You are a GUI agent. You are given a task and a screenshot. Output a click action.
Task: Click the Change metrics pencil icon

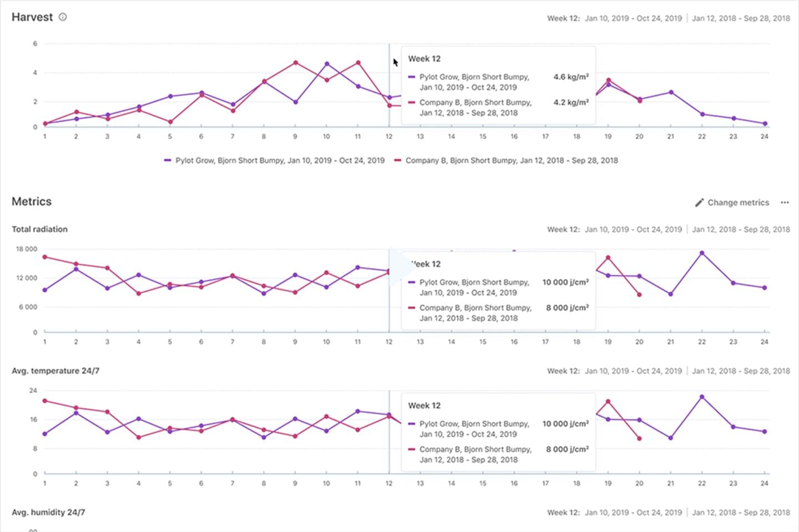tap(699, 202)
